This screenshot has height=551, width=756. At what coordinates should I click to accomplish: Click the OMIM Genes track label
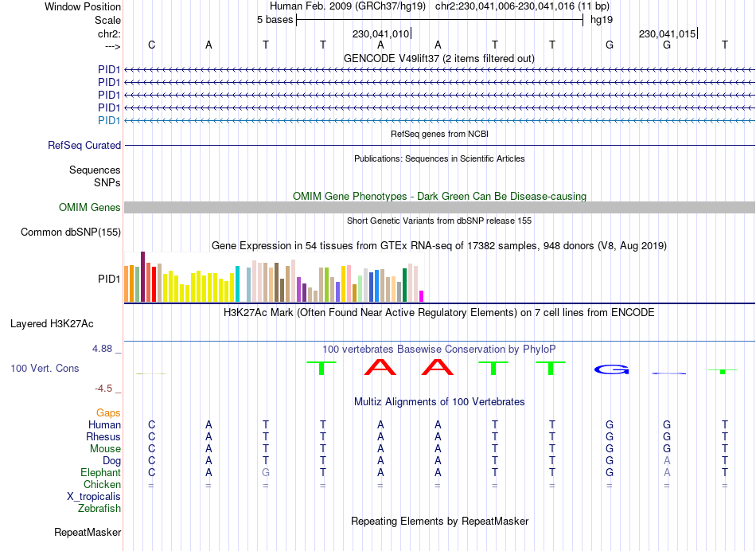coord(89,208)
